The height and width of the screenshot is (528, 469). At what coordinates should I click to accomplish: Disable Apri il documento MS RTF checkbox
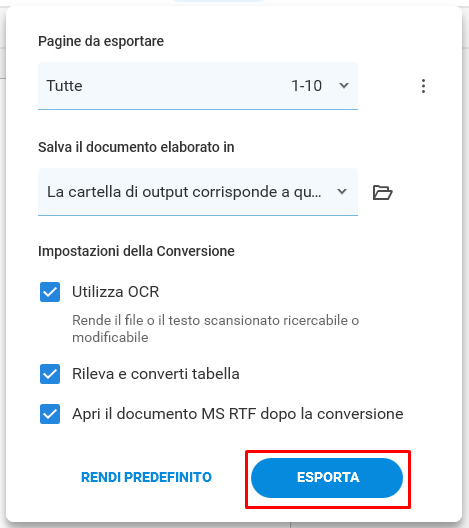[50, 414]
